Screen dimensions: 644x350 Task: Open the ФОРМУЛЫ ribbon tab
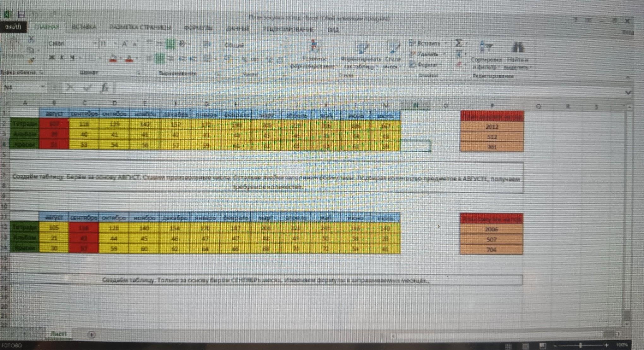tap(199, 28)
